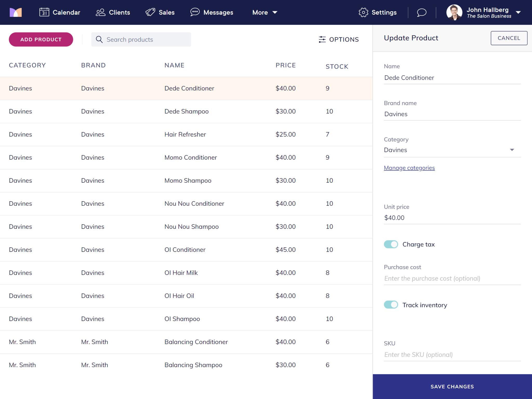Click John Hallberg's profile avatar

click(x=454, y=12)
